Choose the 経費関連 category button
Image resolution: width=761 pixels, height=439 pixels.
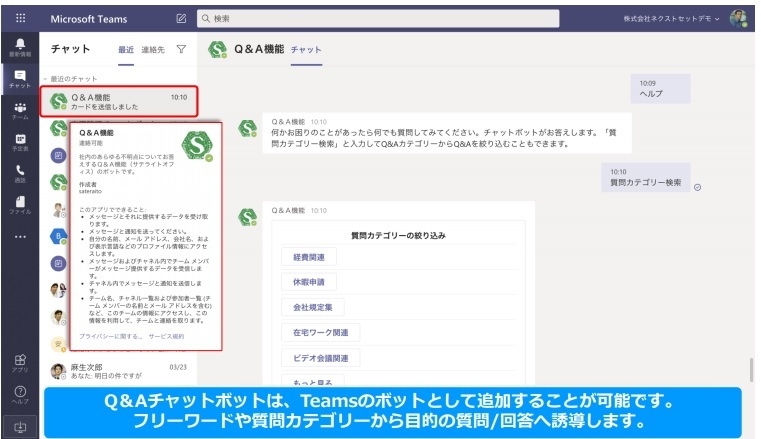point(309,257)
